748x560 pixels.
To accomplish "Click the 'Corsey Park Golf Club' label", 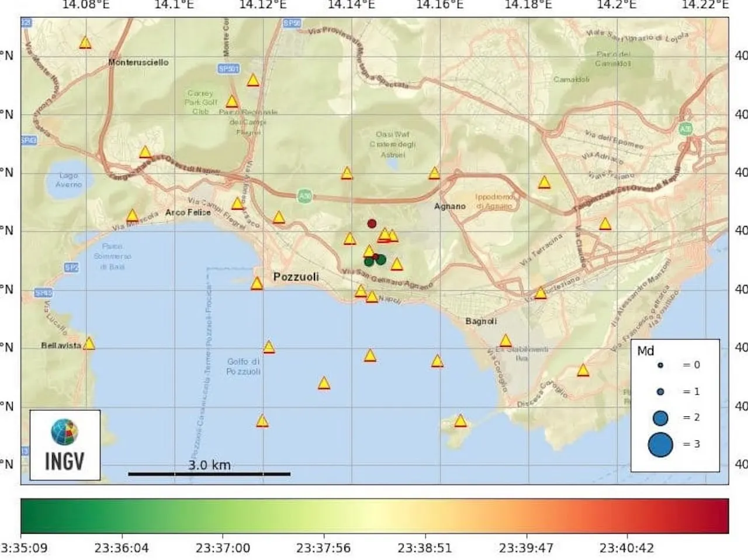I will tap(200, 102).
